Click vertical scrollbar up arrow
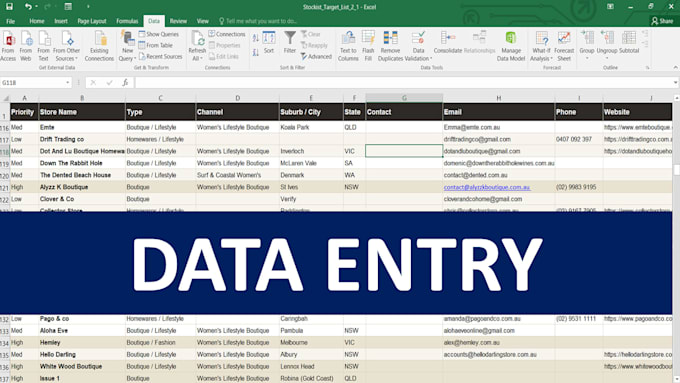This screenshot has width=680, height=383. [676, 98]
